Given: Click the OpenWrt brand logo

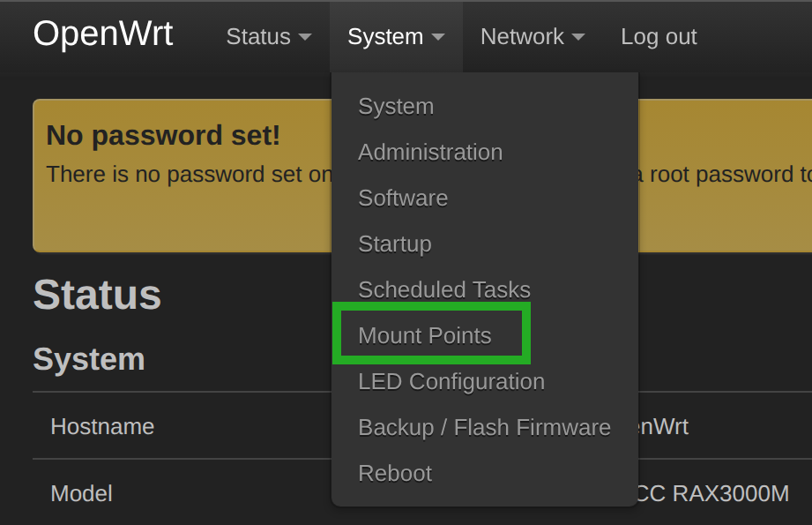Looking at the screenshot, I should (x=102, y=34).
